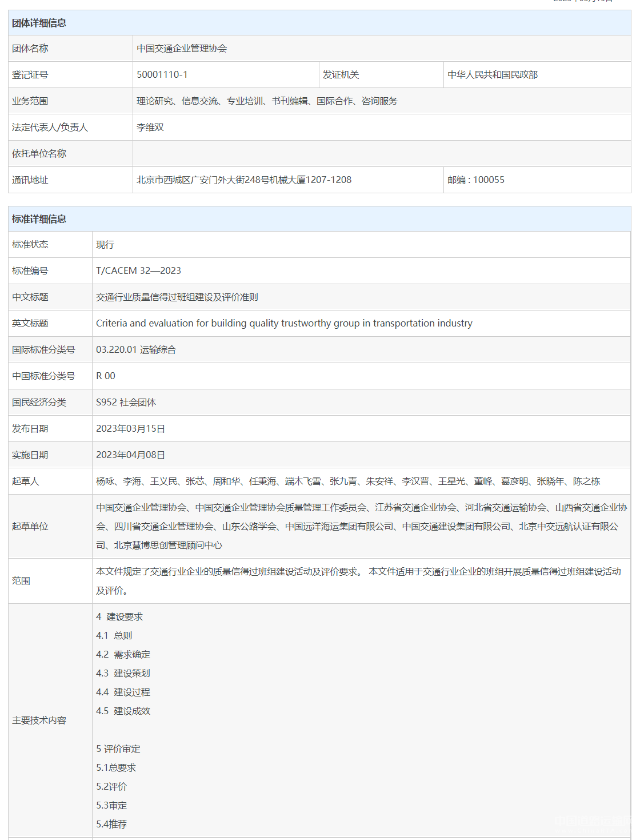Screen dimensions: 640x840
Task: Select line 5.3审定
Action: 111,806
